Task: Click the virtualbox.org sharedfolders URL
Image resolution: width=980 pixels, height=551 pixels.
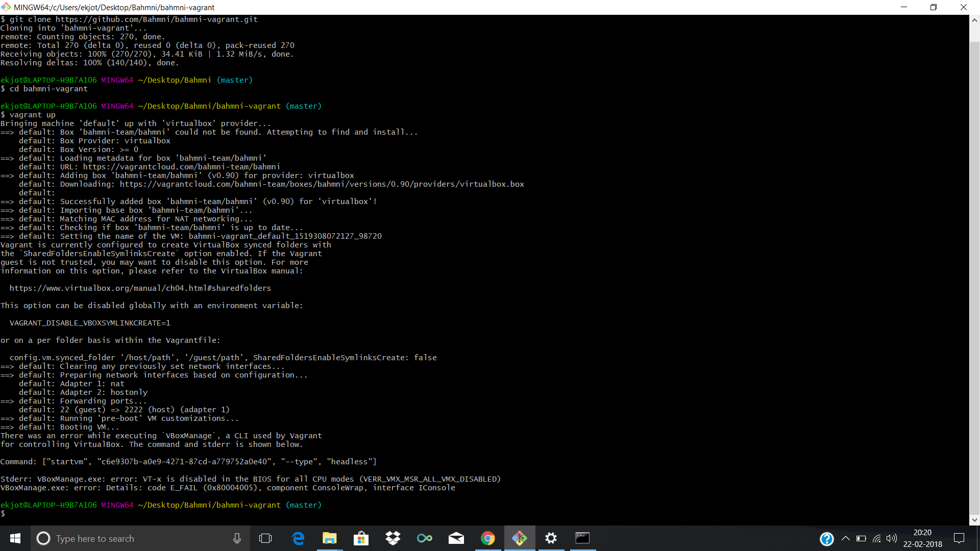Action: [140, 288]
